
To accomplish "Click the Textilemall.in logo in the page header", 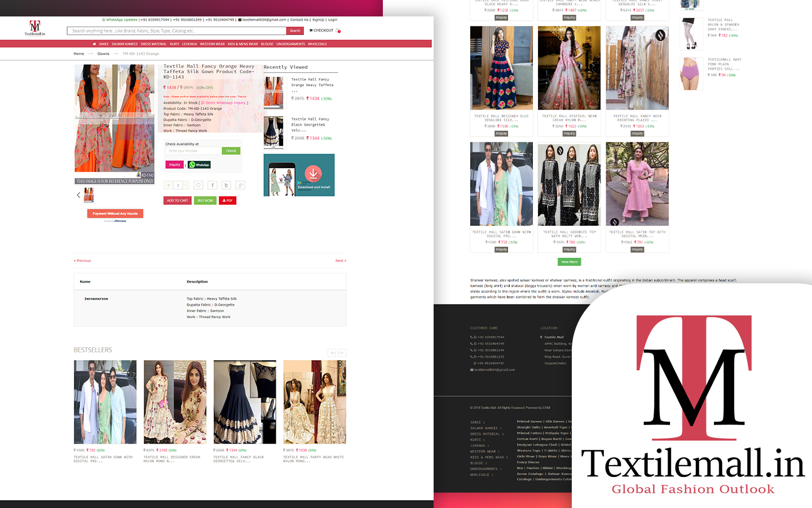I will coord(35,28).
